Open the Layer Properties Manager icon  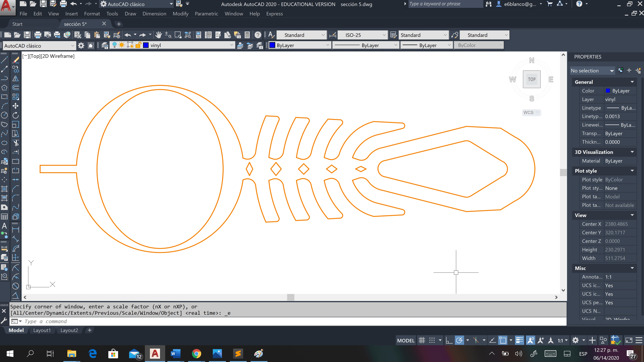pos(104,45)
